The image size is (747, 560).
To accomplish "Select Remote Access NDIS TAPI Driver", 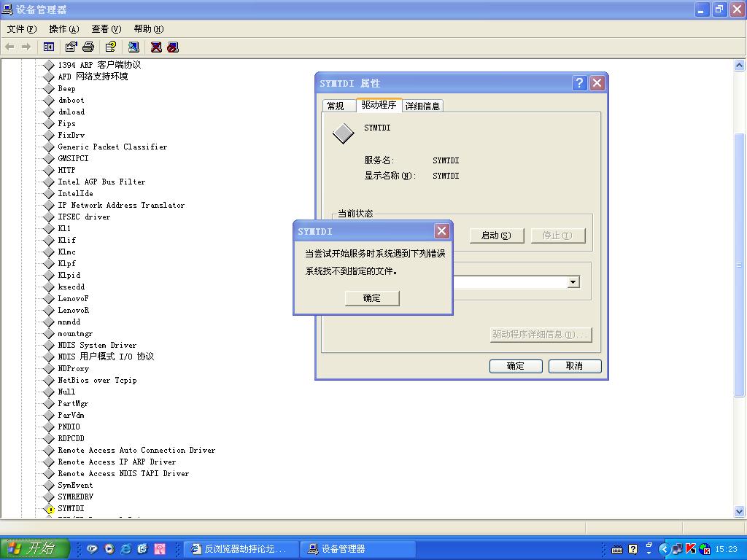I will click(123, 473).
